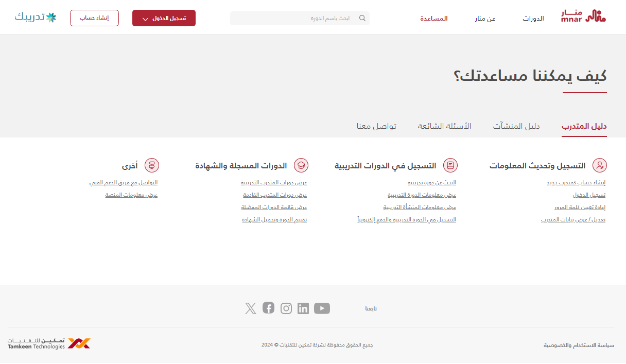Click the Mnar logo in the header
Image resolution: width=626 pixels, height=364 pixels.
(583, 16)
